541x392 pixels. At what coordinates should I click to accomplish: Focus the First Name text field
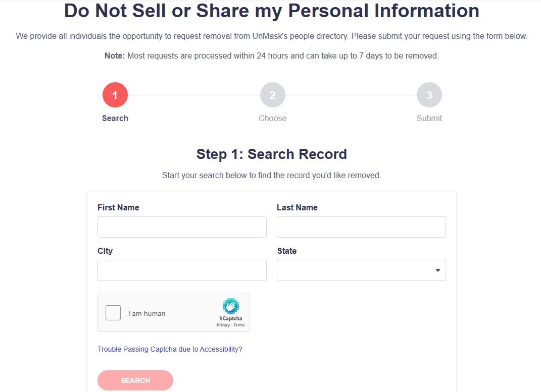(182, 227)
